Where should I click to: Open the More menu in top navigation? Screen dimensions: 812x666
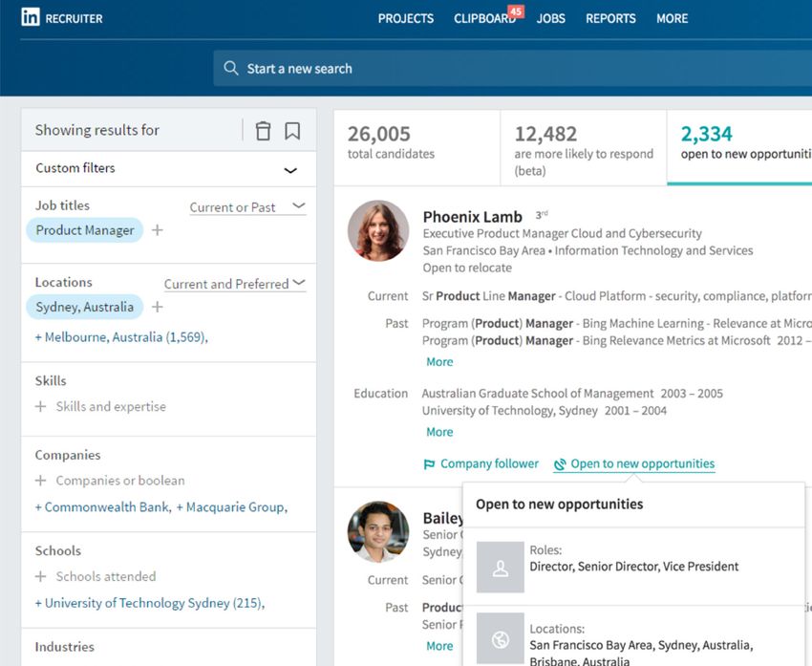(673, 19)
